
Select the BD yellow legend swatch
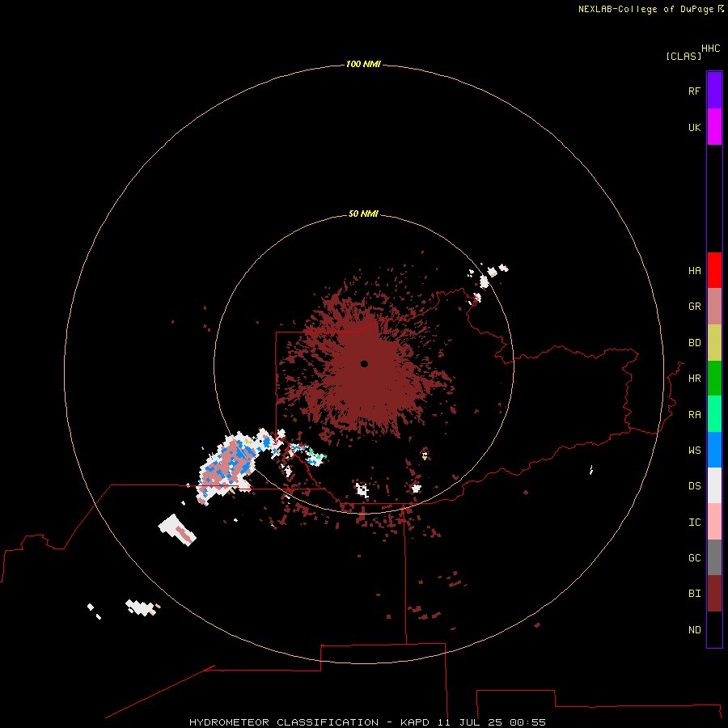pos(714,343)
